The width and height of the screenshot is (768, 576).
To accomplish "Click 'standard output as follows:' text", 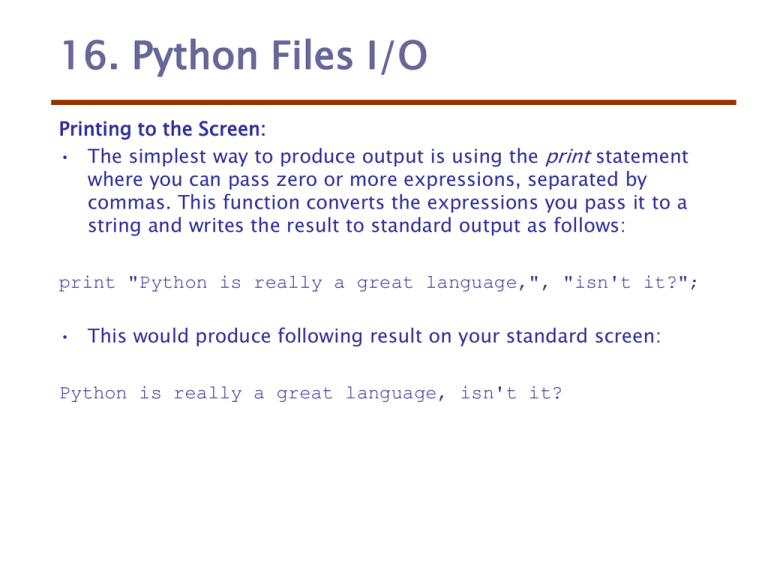I will [x=498, y=226].
